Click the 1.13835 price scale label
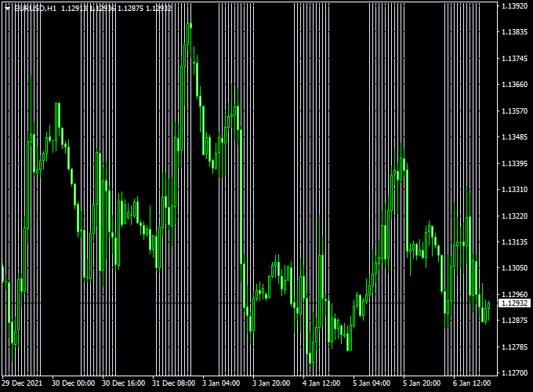The width and height of the screenshot is (533, 392). pyautogui.click(x=515, y=32)
